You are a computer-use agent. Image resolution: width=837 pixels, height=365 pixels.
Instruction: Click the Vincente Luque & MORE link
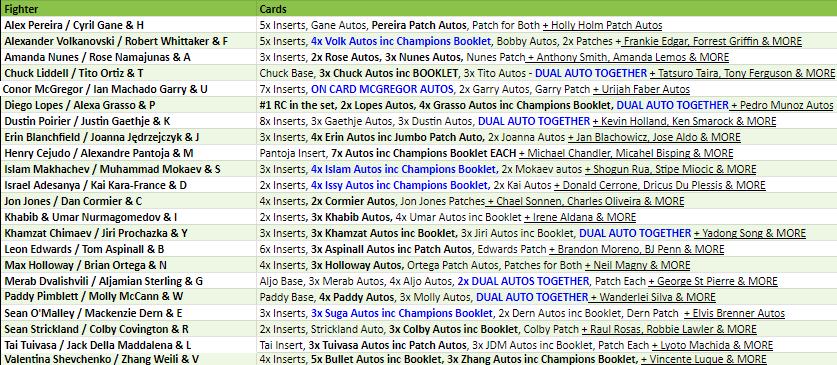tap(704, 360)
